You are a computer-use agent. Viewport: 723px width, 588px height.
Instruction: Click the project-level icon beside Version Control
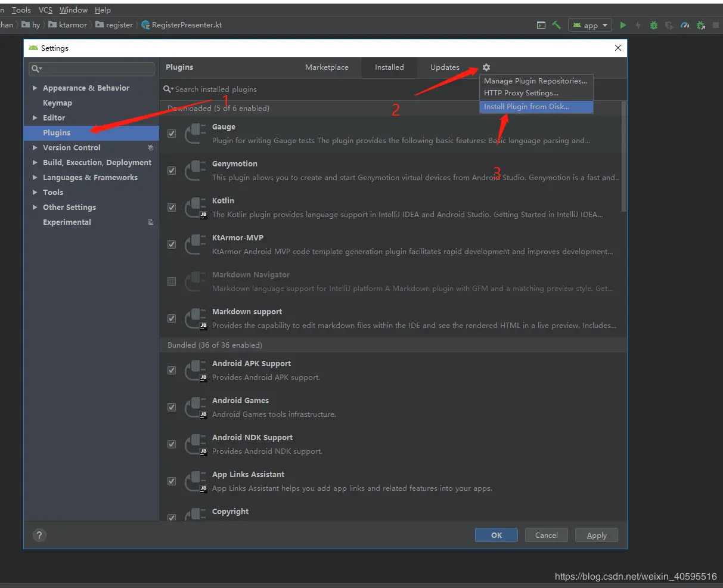(150, 148)
